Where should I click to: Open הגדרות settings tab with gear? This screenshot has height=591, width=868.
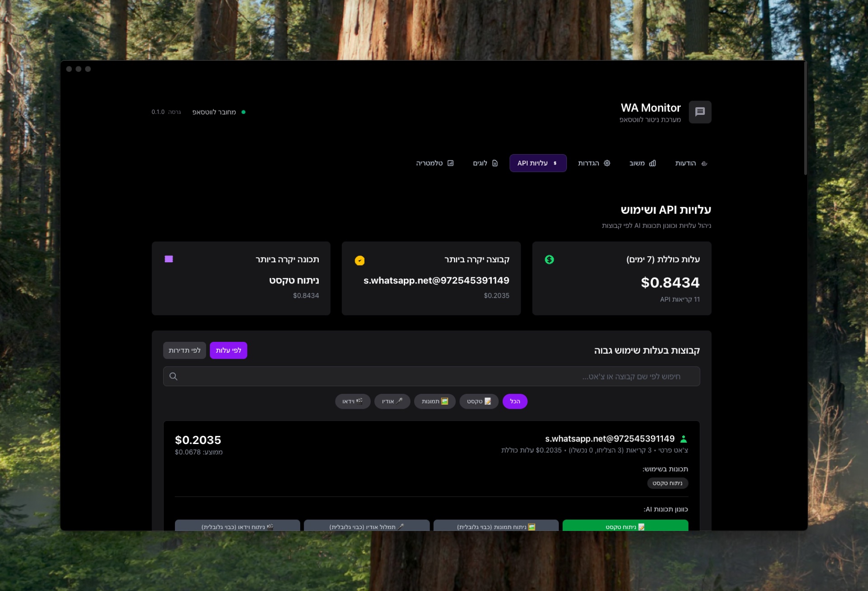pyautogui.click(x=594, y=163)
